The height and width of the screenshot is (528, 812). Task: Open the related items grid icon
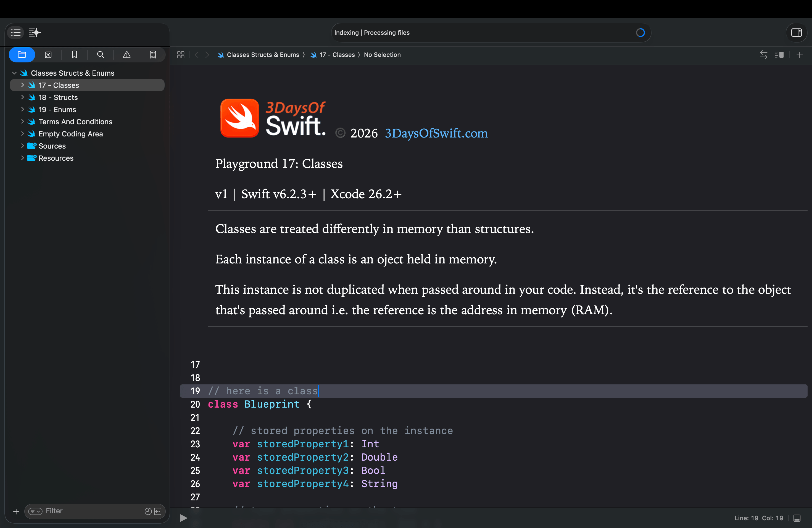point(181,55)
